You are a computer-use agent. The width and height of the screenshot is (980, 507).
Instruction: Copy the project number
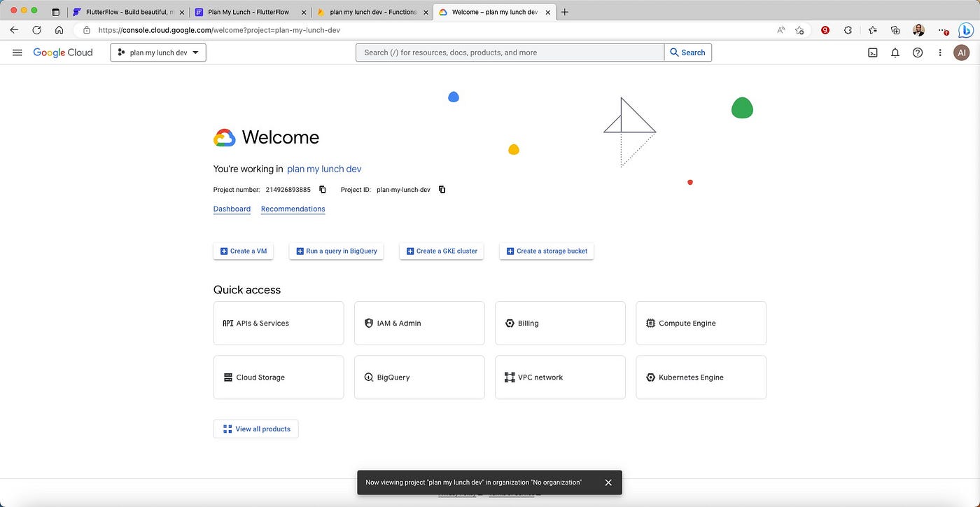(323, 190)
